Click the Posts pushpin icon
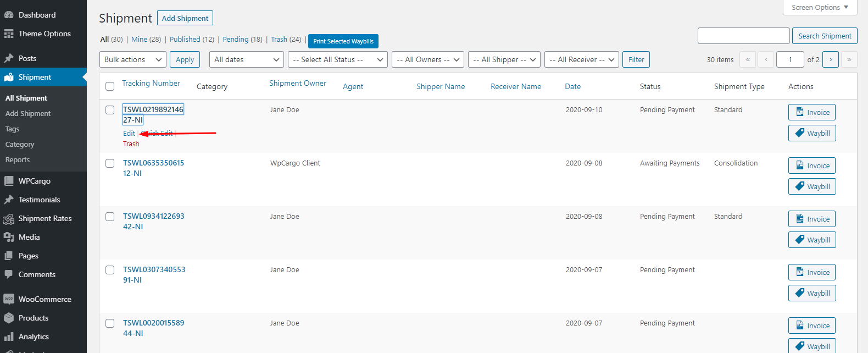 coord(9,58)
